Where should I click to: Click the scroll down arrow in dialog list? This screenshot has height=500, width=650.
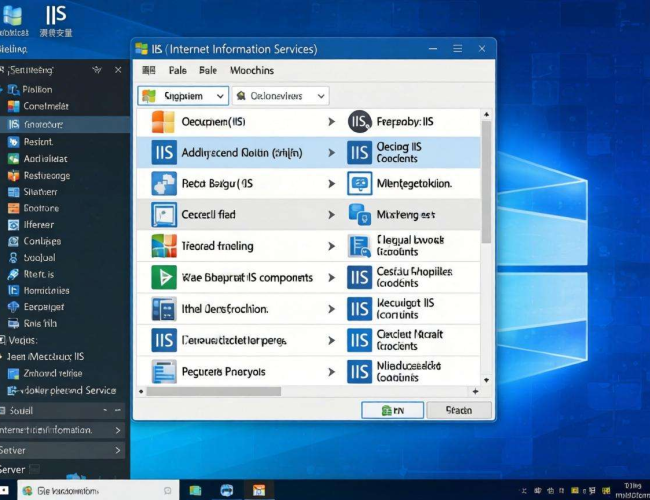[x=486, y=380]
